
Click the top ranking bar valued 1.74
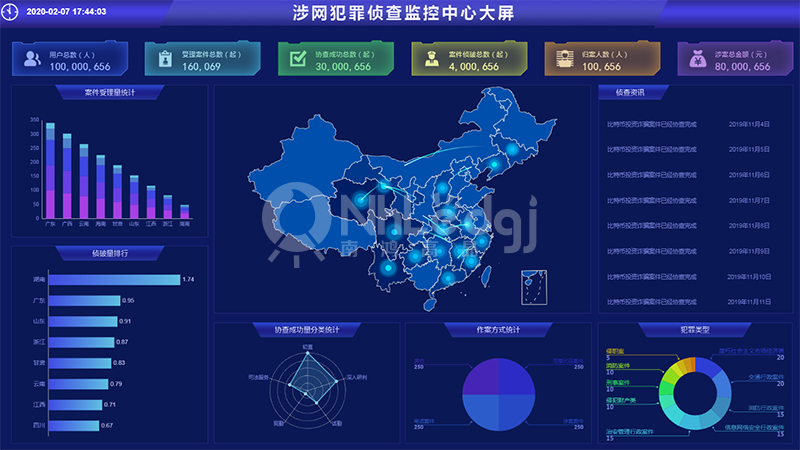(x=114, y=280)
